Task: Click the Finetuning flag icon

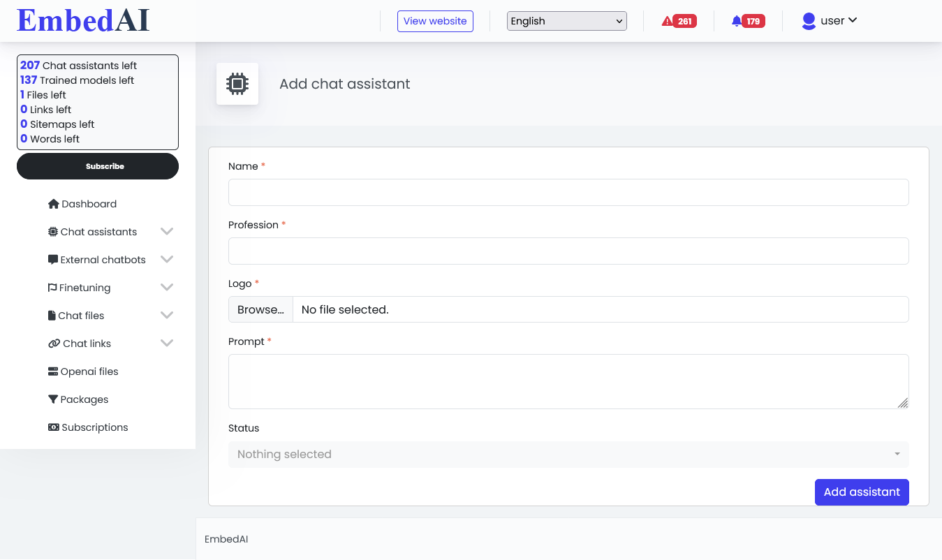Action: click(x=52, y=288)
